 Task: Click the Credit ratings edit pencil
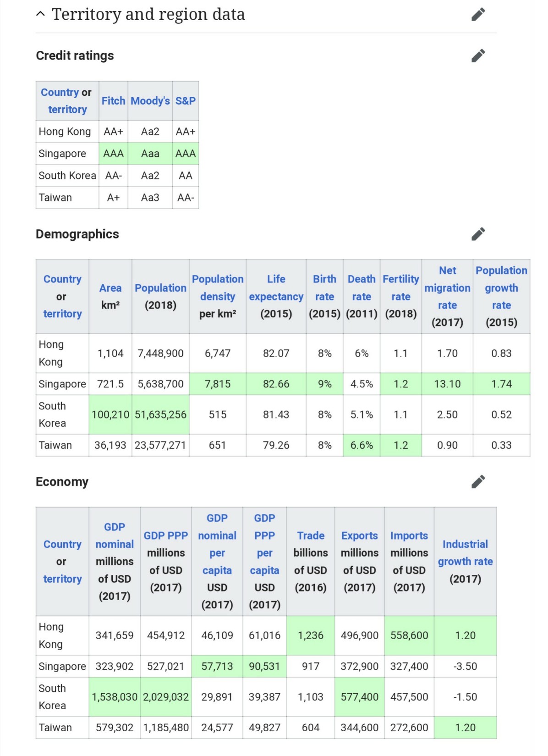pos(478,55)
